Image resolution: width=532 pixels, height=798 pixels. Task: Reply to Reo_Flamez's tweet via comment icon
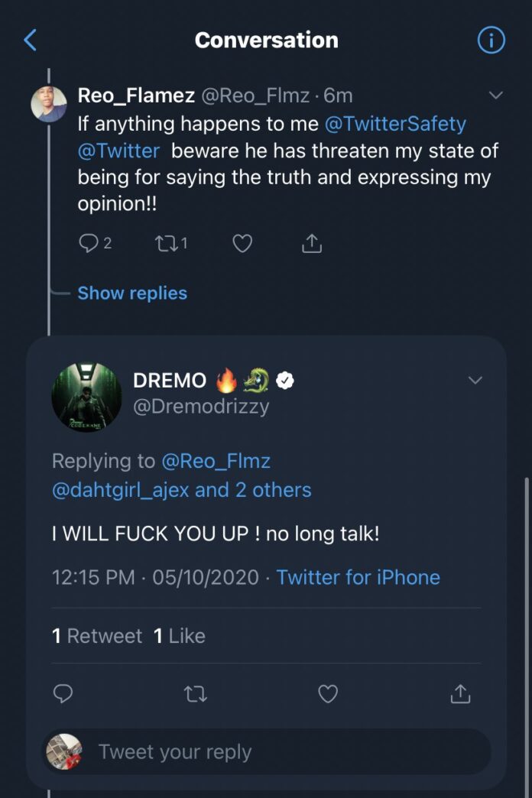(88, 243)
